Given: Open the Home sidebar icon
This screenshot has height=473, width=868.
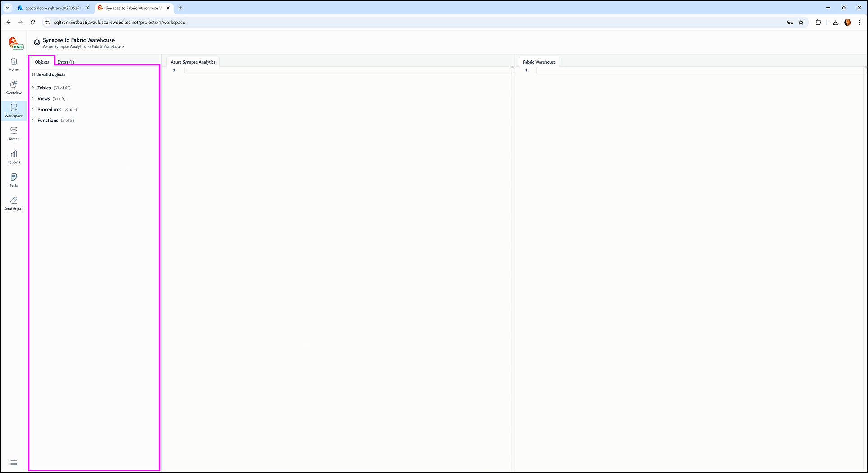Looking at the screenshot, I should (14, 61).
